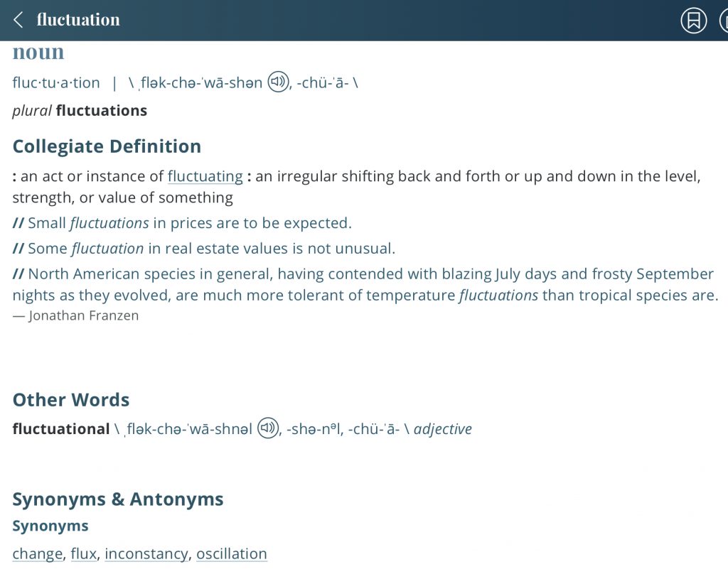Click the Synonyms subheading
The height and width of the screenshot is (574, 728).
point(50,526)
